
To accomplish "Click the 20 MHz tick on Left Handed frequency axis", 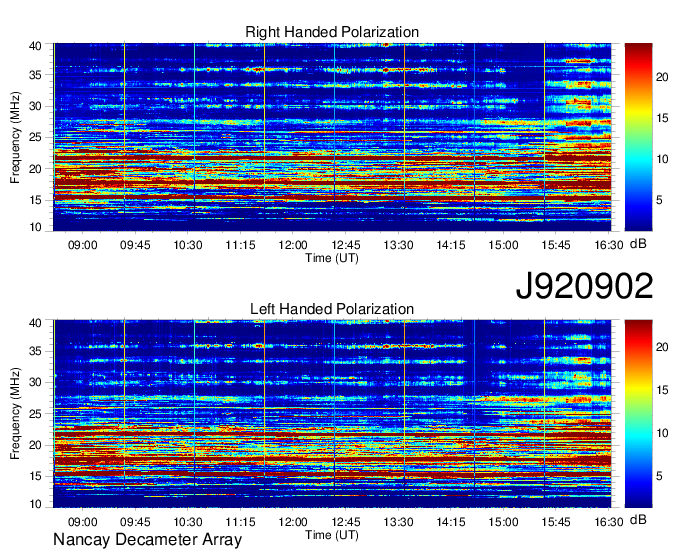I will pyautogui.click(x=36, y=445).
